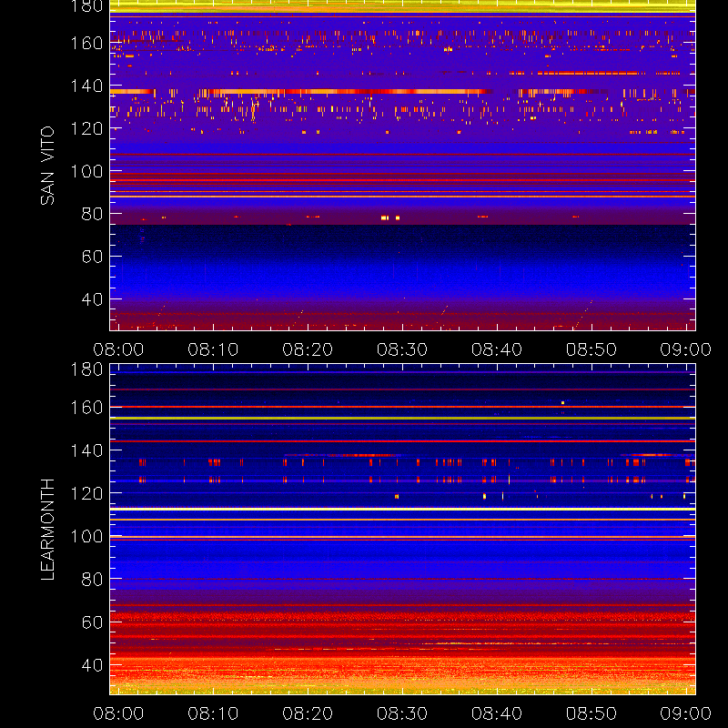728x728 pixels.
Task: Click 08:10 time label under SAN VITO plot
Action: click(x=213, y=349)
